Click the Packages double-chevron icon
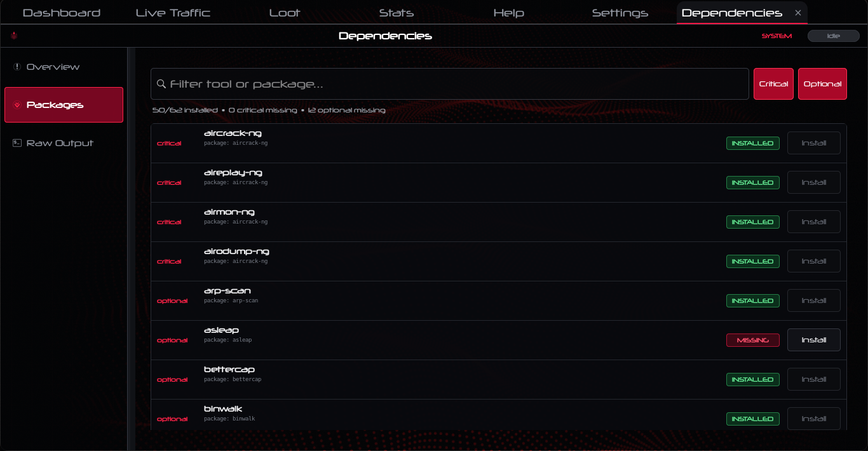The image size is (868, 451). [17, 105]
